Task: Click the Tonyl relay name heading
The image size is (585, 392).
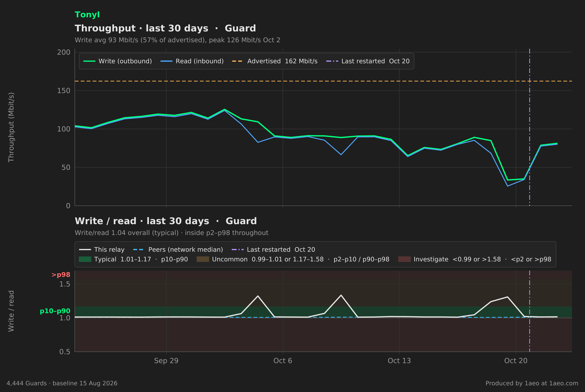Action: tap(87, 15)
